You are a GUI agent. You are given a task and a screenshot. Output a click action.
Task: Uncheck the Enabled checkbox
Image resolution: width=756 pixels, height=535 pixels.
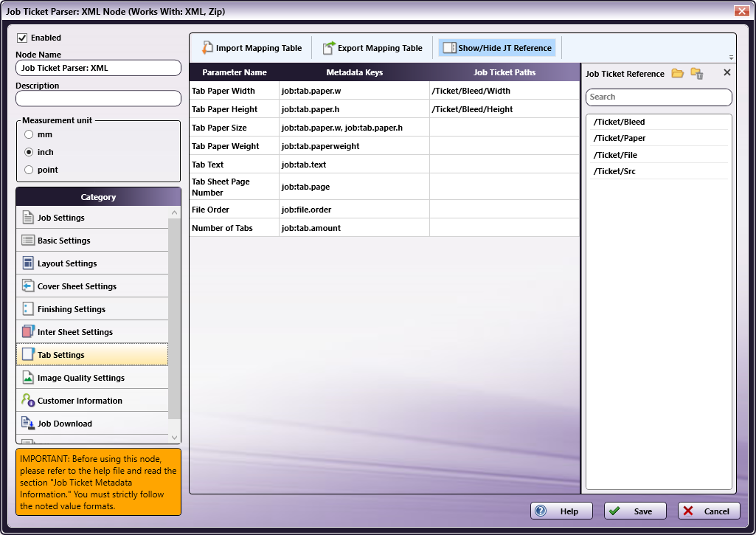22,38
